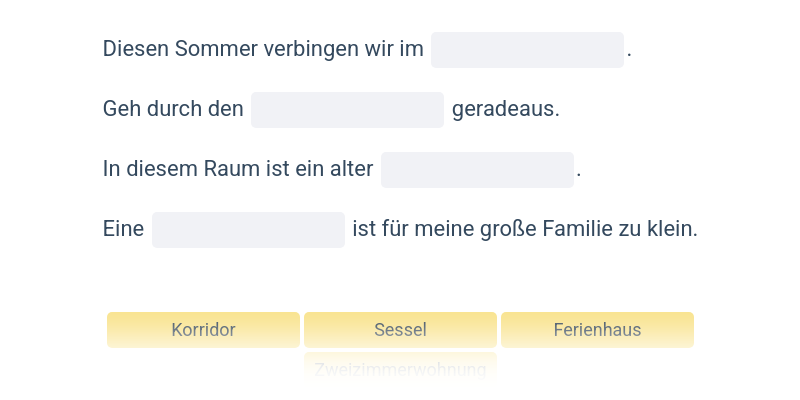Screen dimensions: 800x400
Task: Pick the Korridor word chip
Action: tap(203, 330)
